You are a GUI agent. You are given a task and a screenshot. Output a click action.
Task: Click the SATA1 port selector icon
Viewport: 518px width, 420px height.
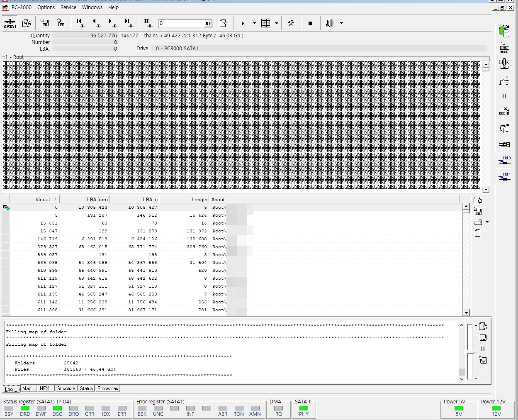tap(10, 24)
